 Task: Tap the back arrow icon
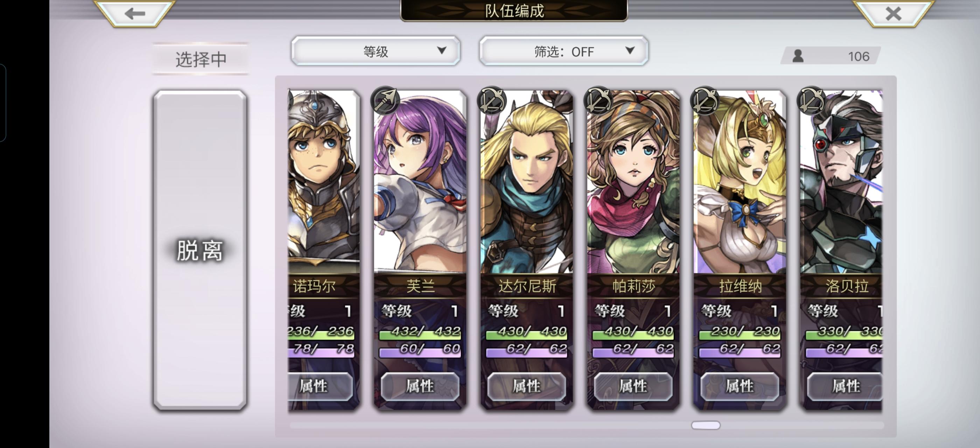click(x=135, y=13)
